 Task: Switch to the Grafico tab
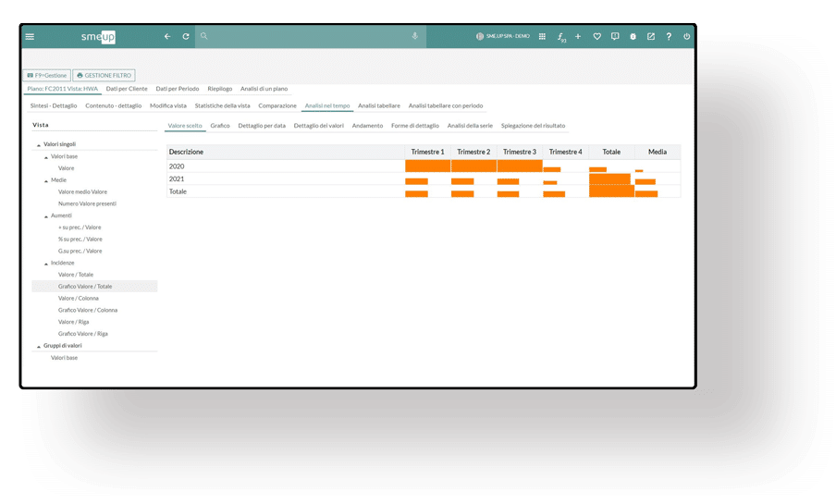tap(219, 126)
